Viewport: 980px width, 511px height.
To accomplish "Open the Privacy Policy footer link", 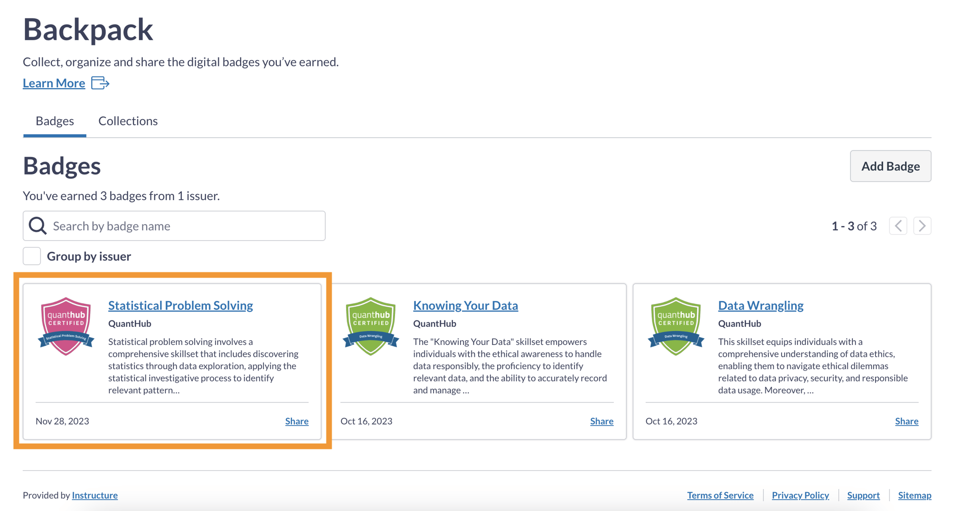I will 800,495.
